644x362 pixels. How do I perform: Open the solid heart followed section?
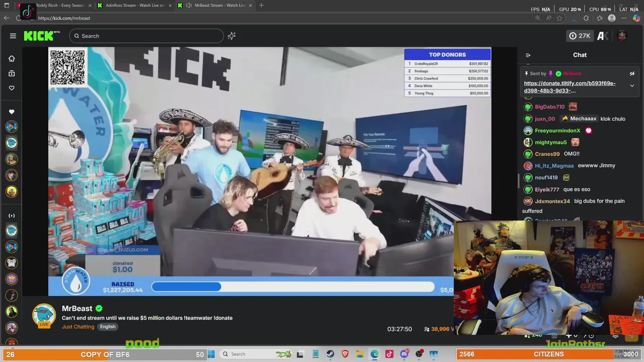[12, 112]
